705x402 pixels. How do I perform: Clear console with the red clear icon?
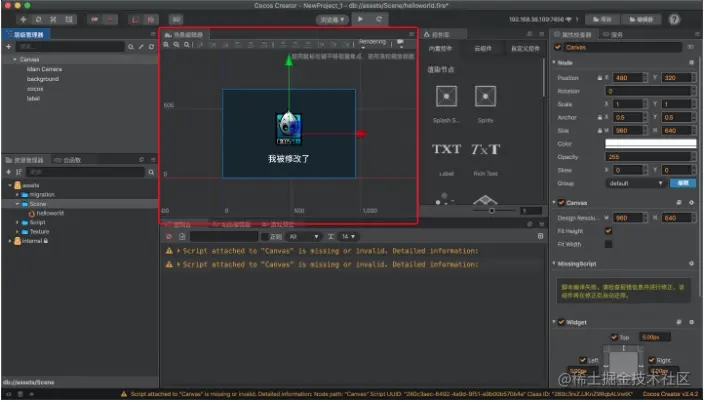(169, 237)
